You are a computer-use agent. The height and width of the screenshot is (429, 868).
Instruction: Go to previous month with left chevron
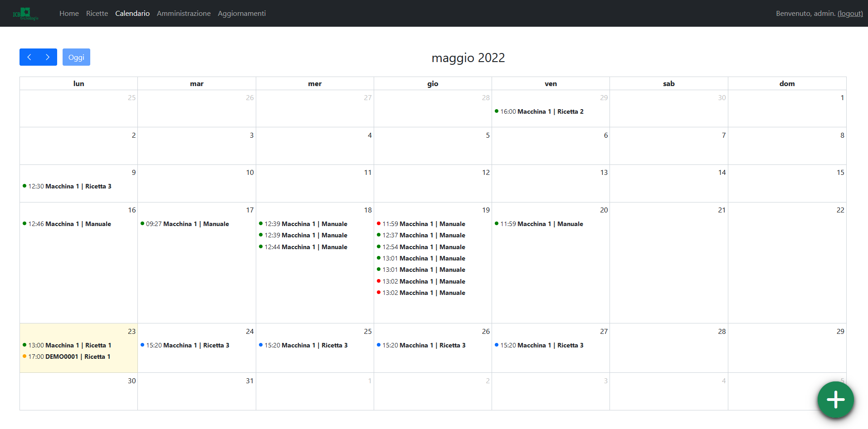coord(29,57)
